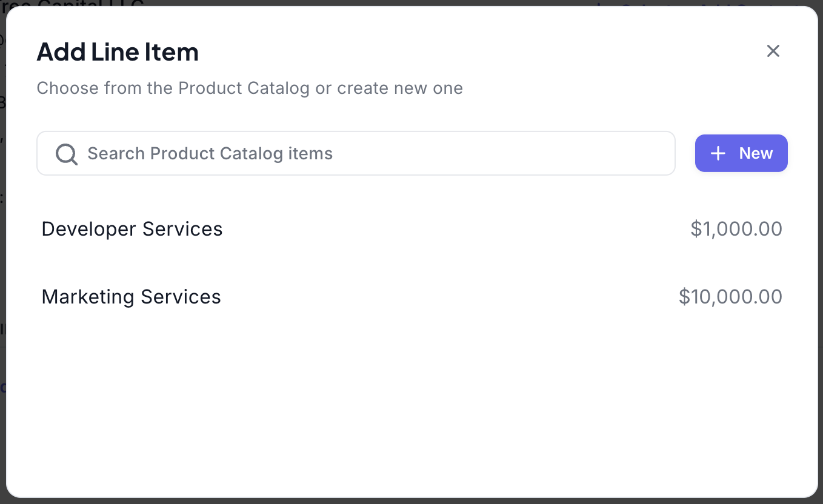
Task: Select the Marketing Services catalog item
Action: (x=132, y=297)
